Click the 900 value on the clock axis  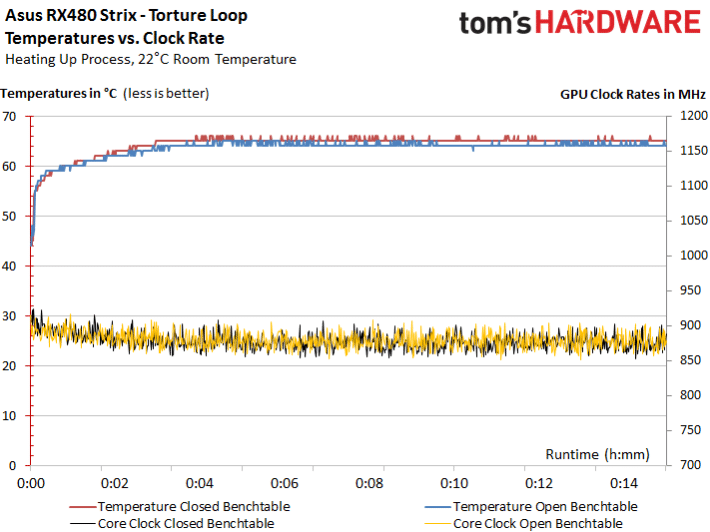[x=690, y=325]
